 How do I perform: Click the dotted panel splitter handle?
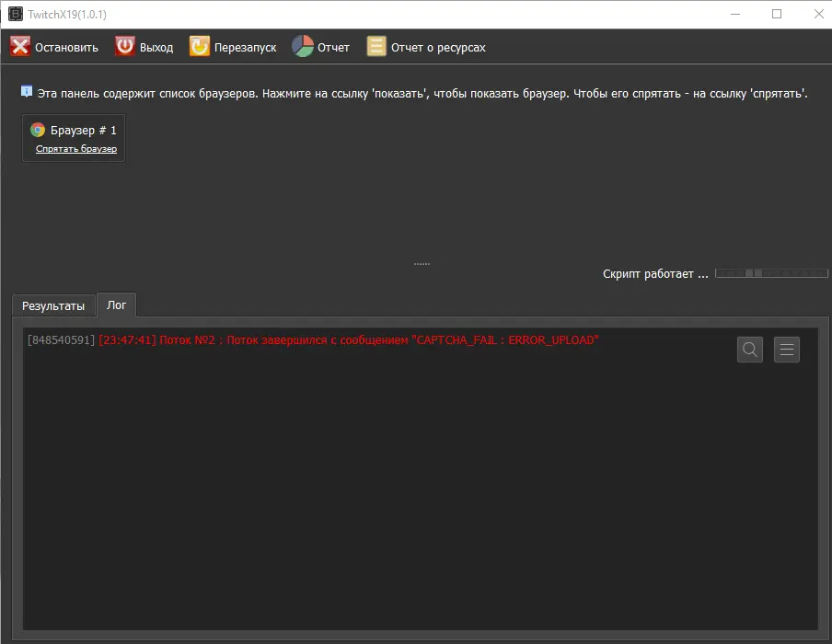pyautogui.click(x=422, y=264)
